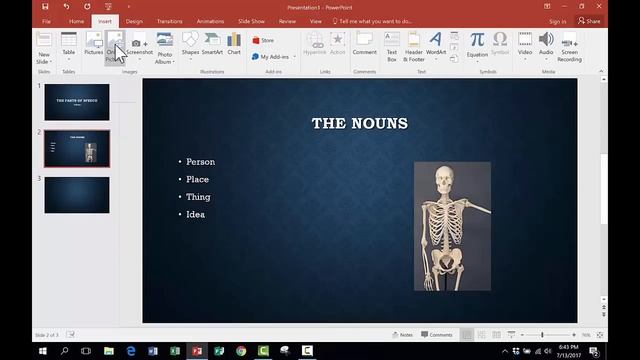Viewport: 640px width, 360px height.
Task: Toggle the Notes pane
Action: coord(402,335)
